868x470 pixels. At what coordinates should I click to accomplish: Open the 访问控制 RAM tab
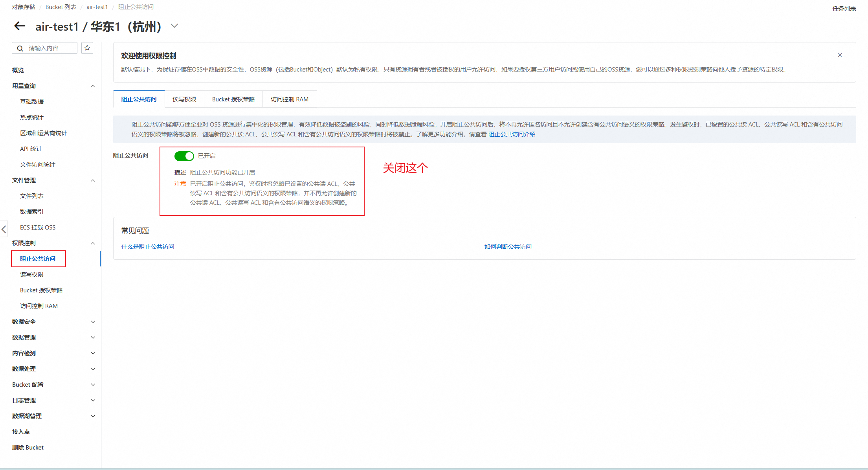click(x=290, y=99)
